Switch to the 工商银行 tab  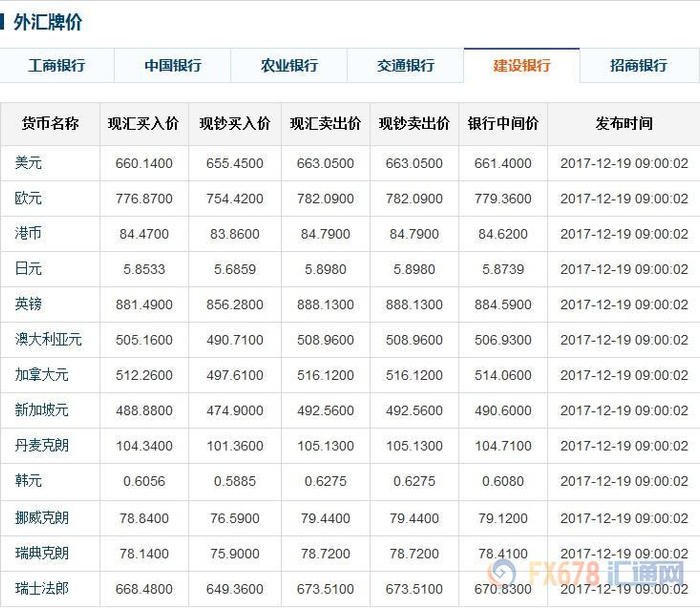(x=57, y=66)
